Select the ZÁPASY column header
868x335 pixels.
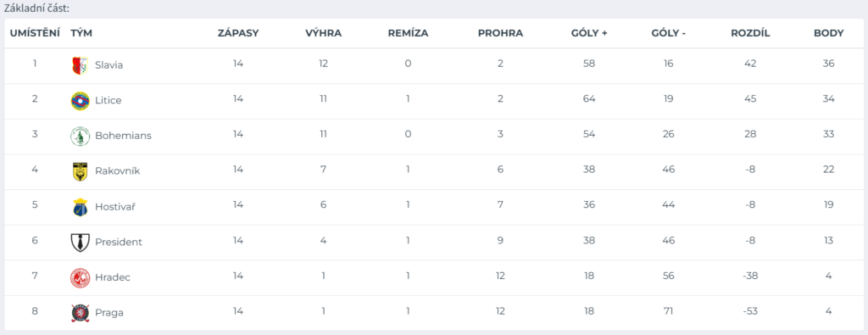[x=238, y=33]
